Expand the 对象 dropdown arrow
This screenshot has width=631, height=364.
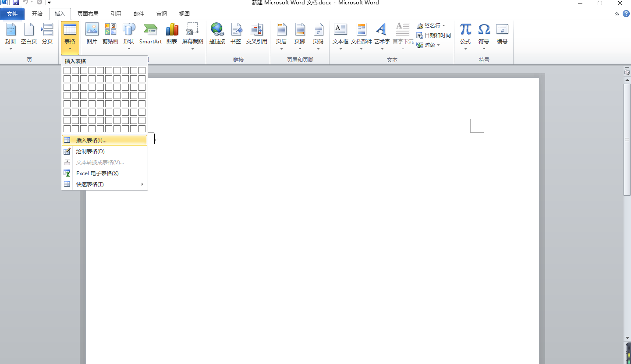[x=438, y=45]
